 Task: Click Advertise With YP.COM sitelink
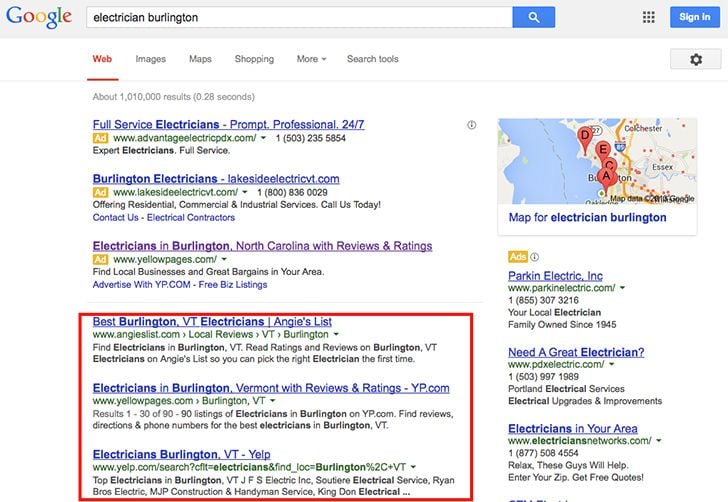142,285
